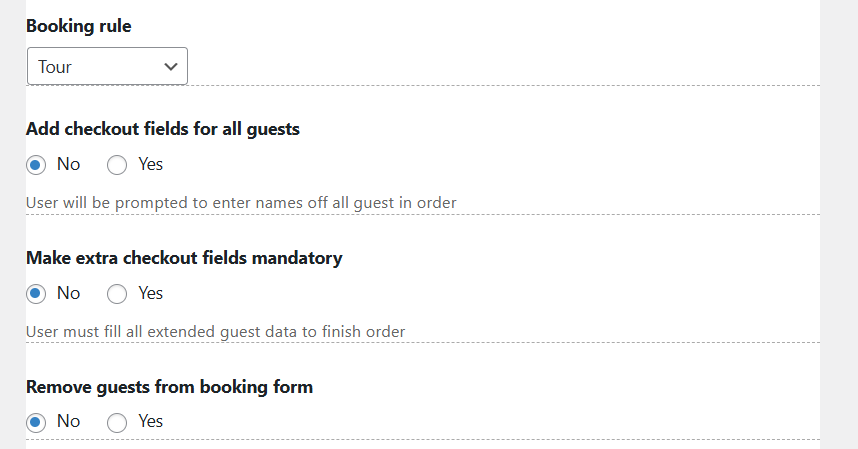This screenshot has height=449, width=858.
Task: Click the 'No' label text under Add checkout fields
Action: (x=68, y=164)
